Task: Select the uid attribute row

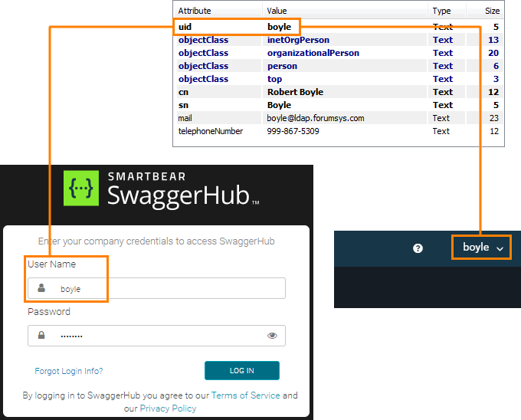Action: (x=338, y=27)
